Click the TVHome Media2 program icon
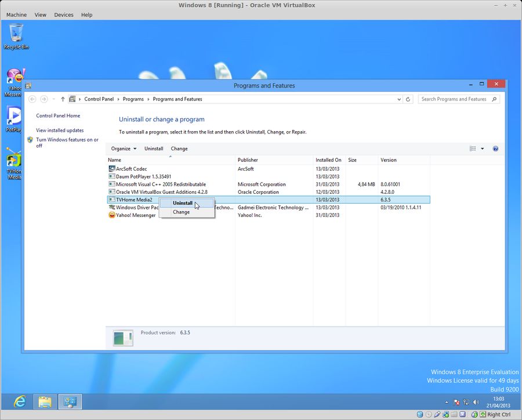The height and width of the screenshot is (420, 522). [x=111, y=200]
